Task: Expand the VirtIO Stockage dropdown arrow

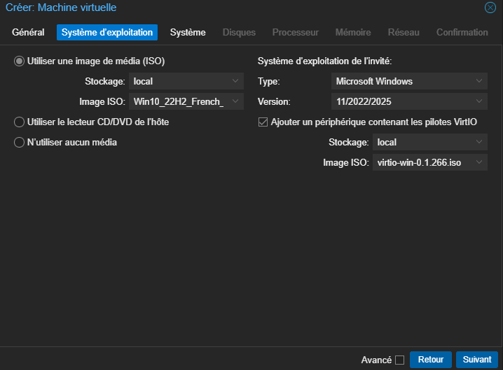Action: tap(479, 142)
